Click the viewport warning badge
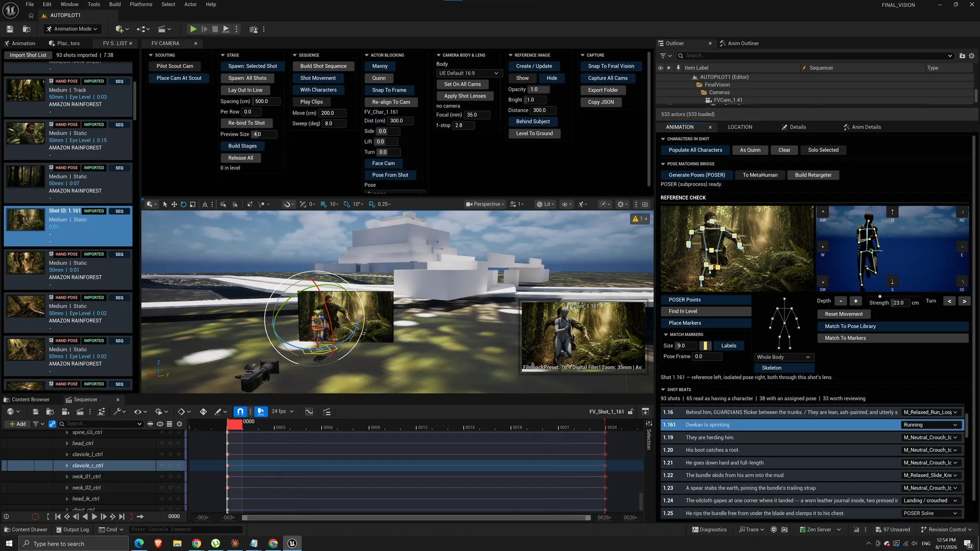980x551 pixels. pos(640,219)
